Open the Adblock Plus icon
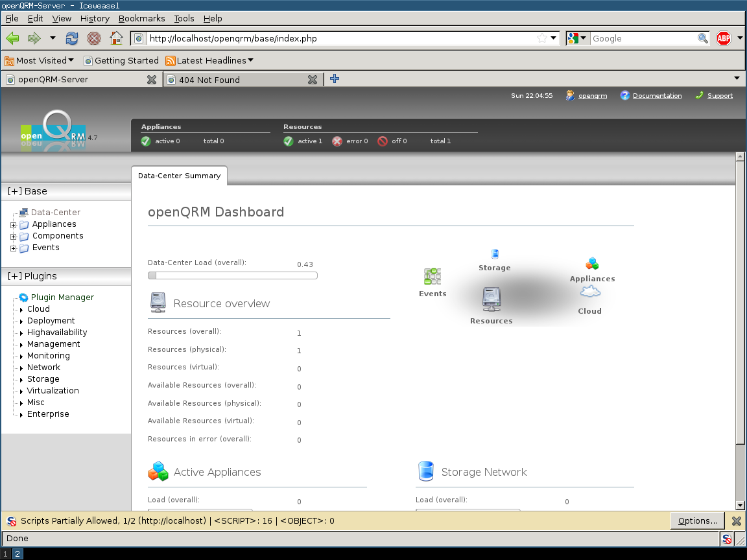This screenshot has width=747, height=560. click(x=724, y=38)
